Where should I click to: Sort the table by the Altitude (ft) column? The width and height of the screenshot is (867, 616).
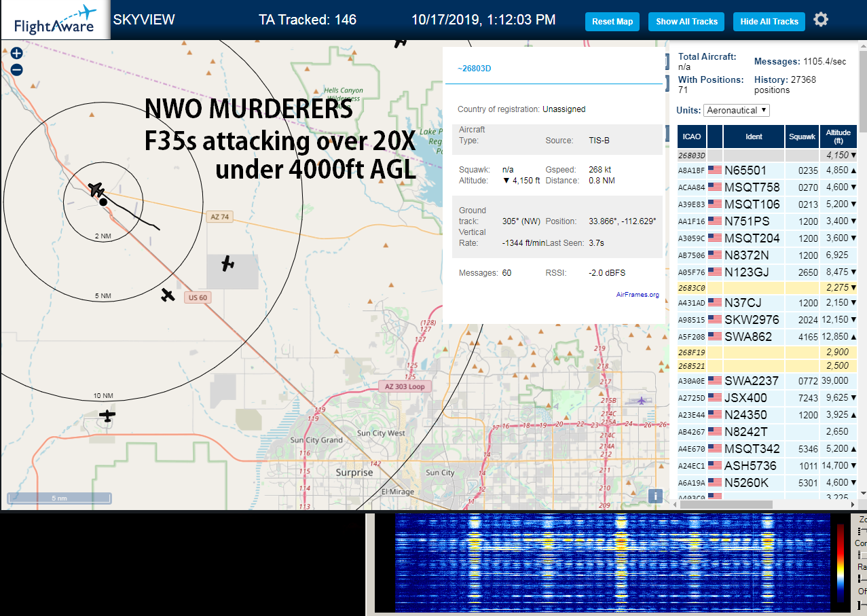tap(838, 137)
